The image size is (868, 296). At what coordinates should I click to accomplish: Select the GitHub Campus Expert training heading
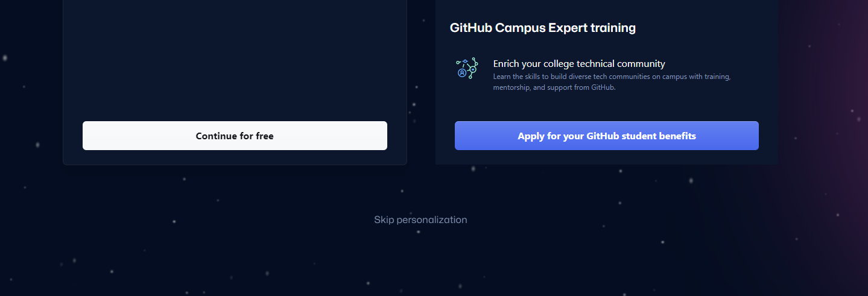543,28
